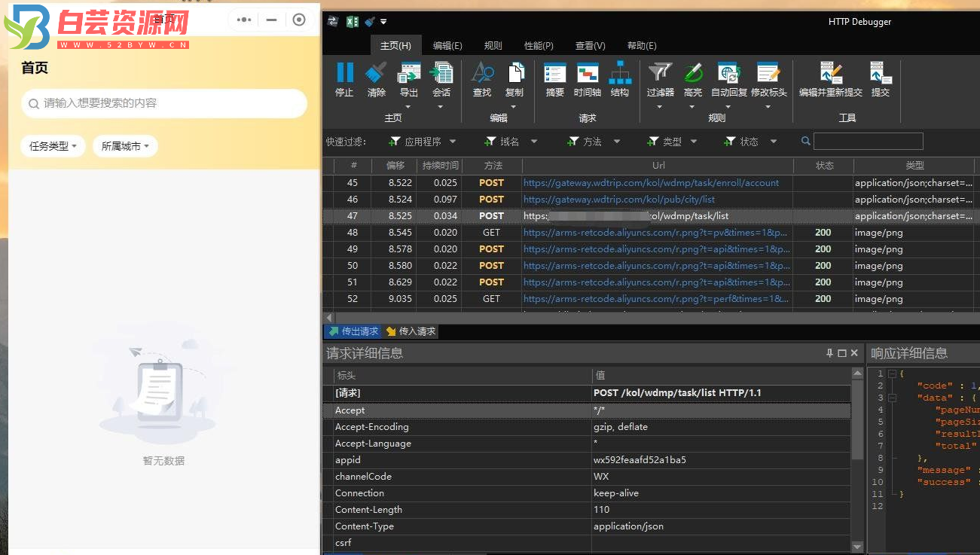The image size is (980, 555).
Task: Open the 规则 ribbon tab
Action: pyautogui.click(x=493, y=46)
